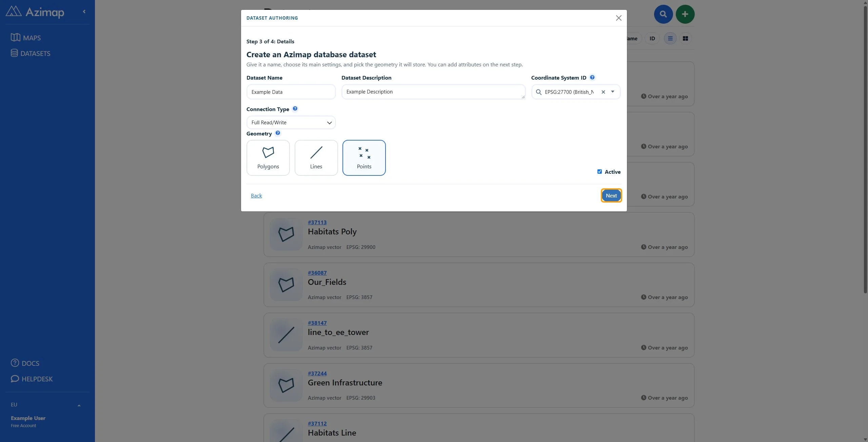Click the Next button
The height and width of the screenshot is (442, 868).
611,195
